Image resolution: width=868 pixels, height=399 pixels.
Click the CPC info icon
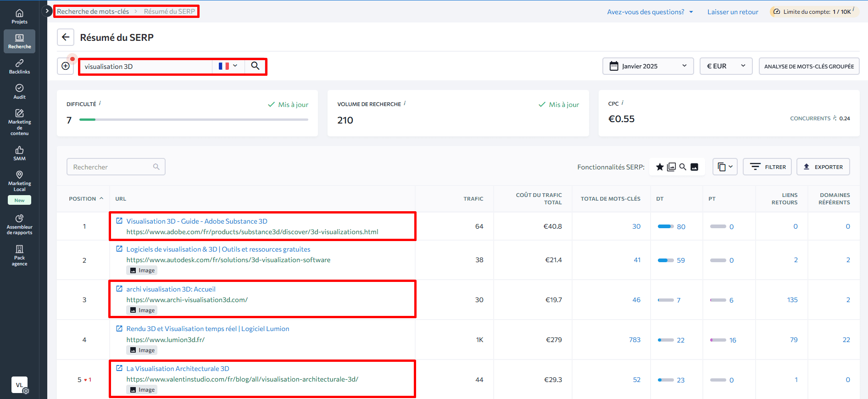(622, 103)
